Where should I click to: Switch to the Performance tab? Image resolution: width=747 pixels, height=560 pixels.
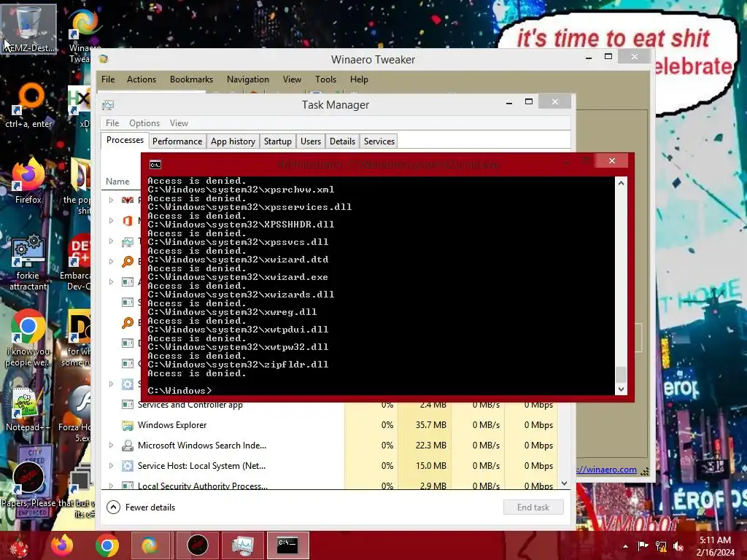coord(177,141)
